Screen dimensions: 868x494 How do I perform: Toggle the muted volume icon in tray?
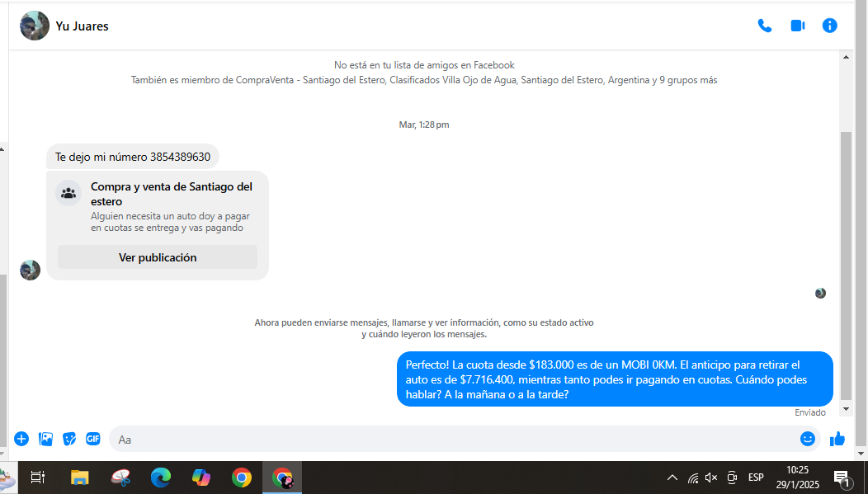(x=711, y=478)
